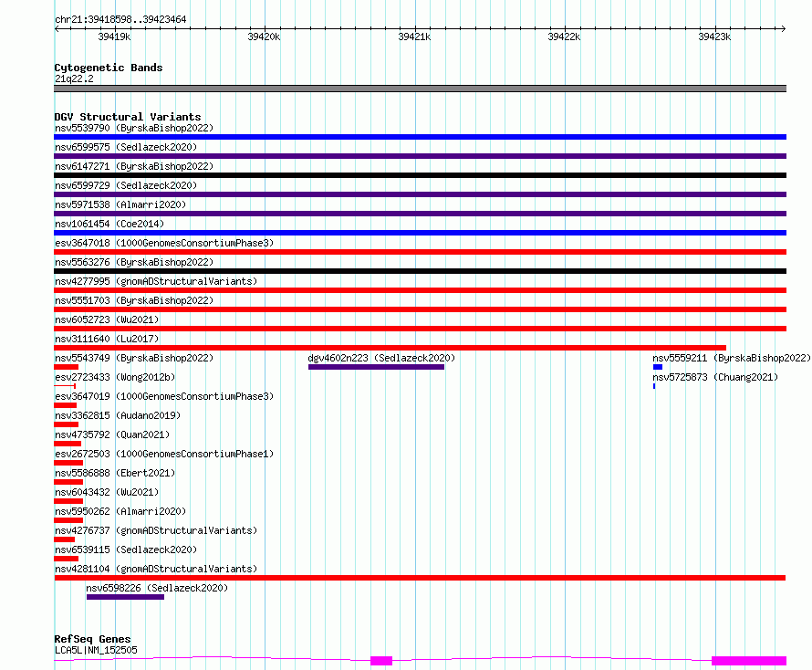This screenshot has height=670, width=812.
Task: Click the short red bar of nsv5543749
Action: 67,367
